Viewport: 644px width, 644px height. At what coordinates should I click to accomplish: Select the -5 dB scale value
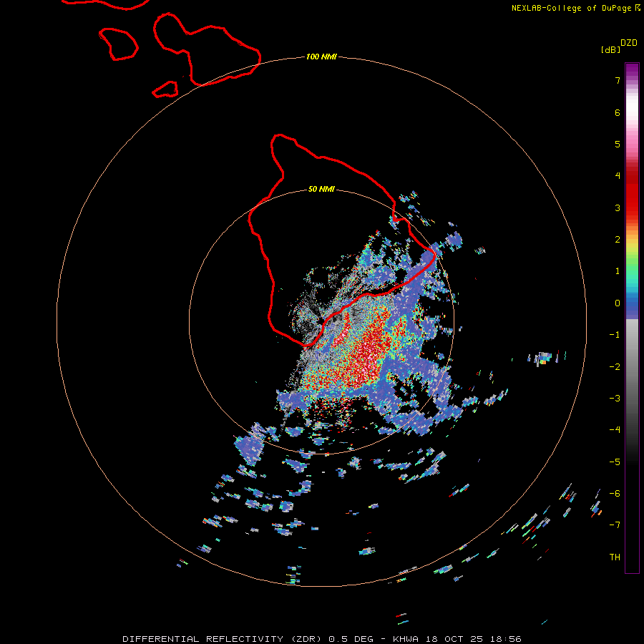pos(615,462)
